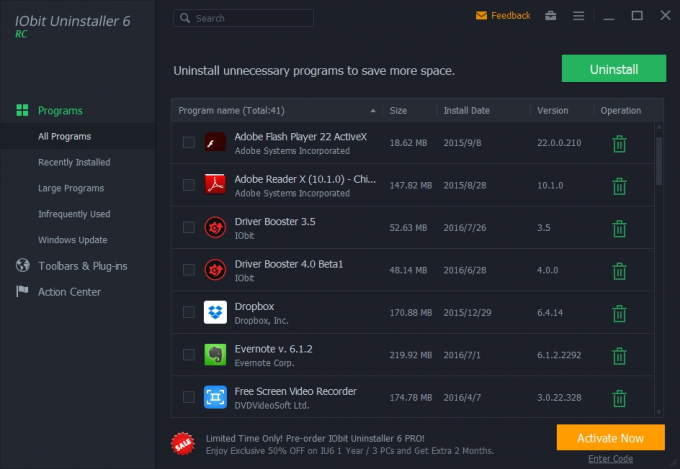Open Action Center section
The width and height of the screenshot is (680, 469).
69,292
